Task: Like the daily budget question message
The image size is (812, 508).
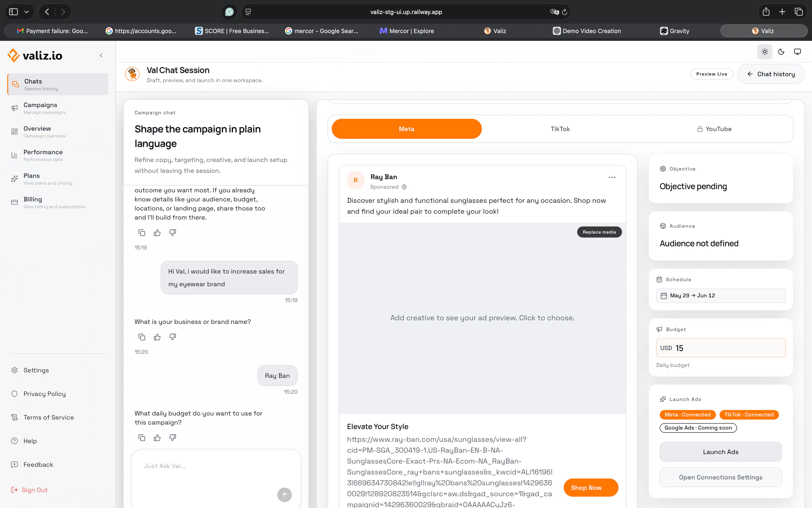Action: 157,437
